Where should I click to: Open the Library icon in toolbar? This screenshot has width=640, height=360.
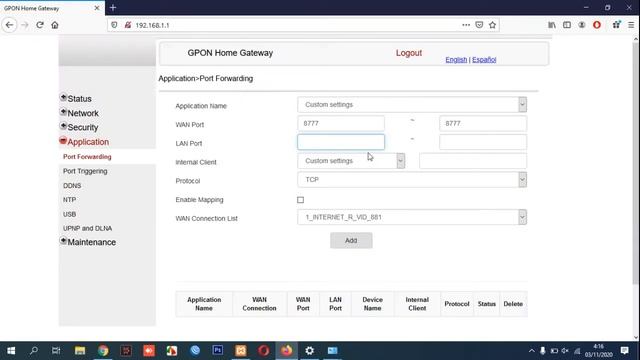pyautogui.click(x=552, y=25)
